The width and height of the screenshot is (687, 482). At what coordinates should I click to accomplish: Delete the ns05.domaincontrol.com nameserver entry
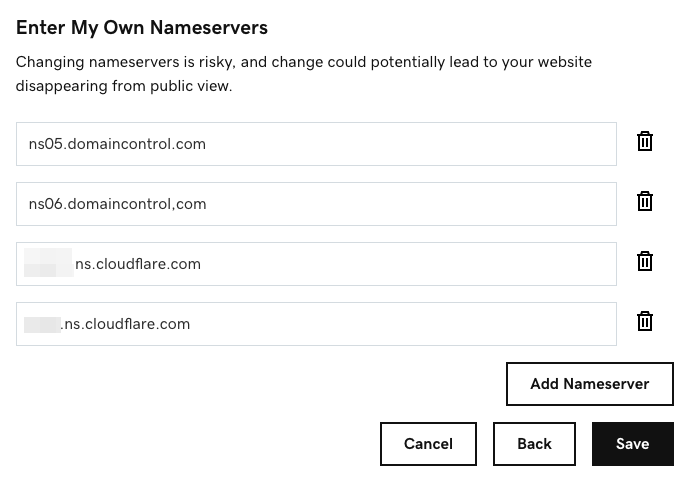click(x=645, y=141)
